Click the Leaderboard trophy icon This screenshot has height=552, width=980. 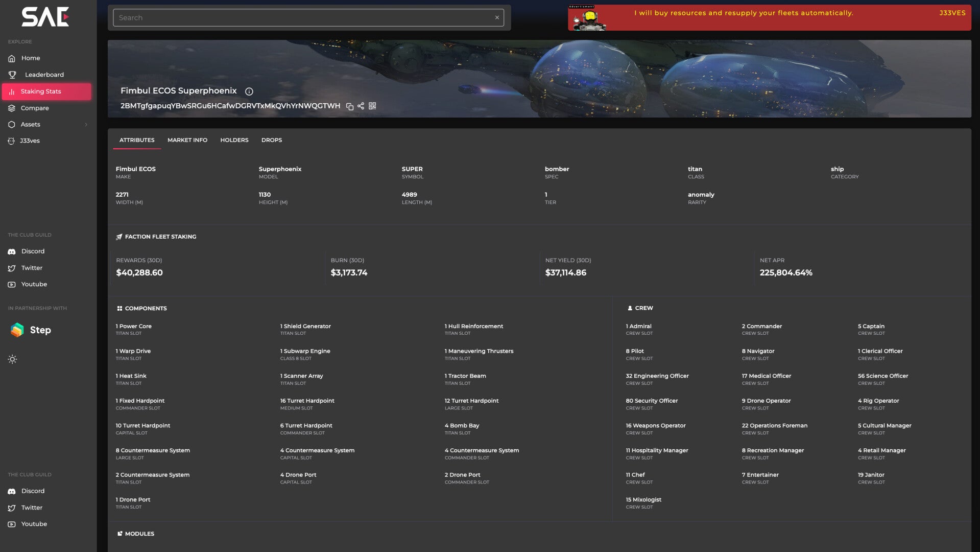12,75
